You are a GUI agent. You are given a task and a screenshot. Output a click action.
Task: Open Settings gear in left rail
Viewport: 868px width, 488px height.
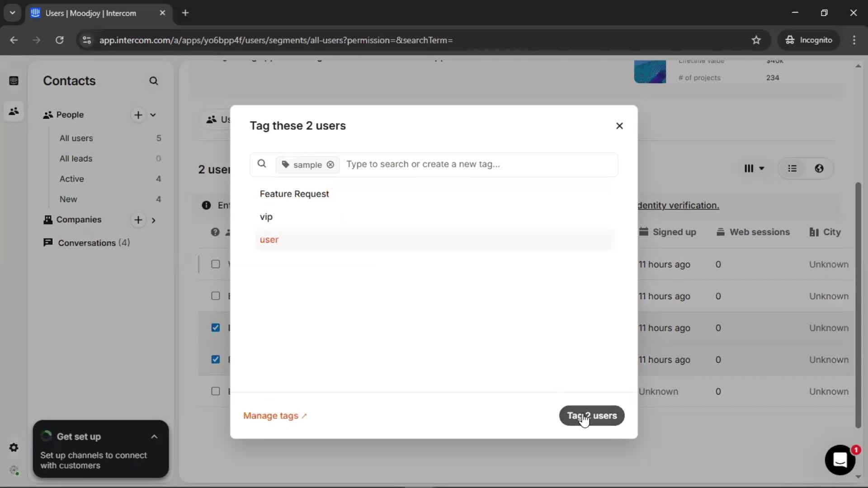[x=14, y=447]
